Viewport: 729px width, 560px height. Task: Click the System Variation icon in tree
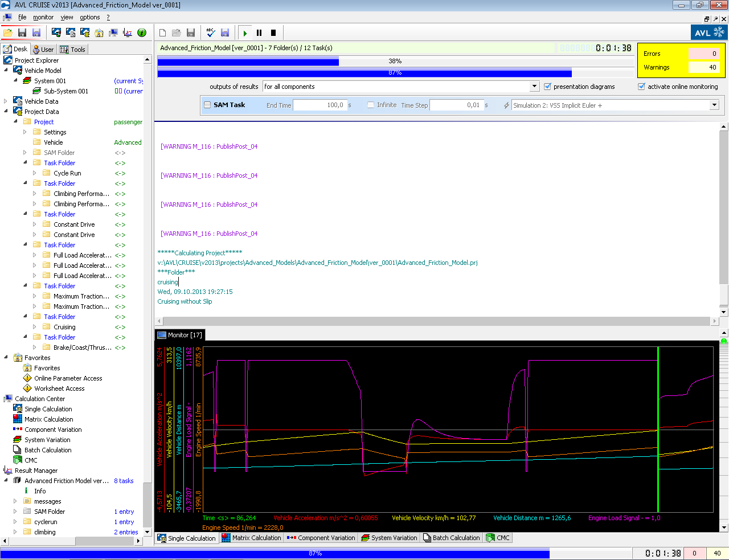pyautogui.click(x=18, y=440)
